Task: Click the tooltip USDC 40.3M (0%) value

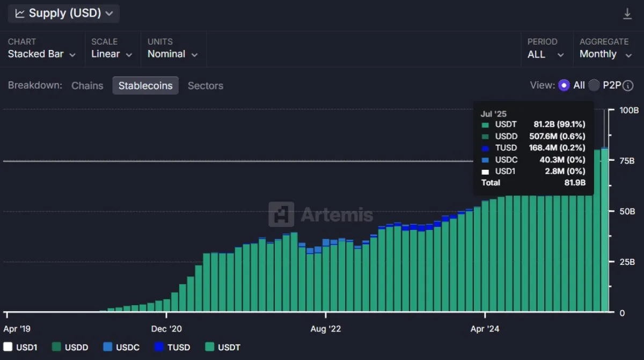Action: click(562, 160)
